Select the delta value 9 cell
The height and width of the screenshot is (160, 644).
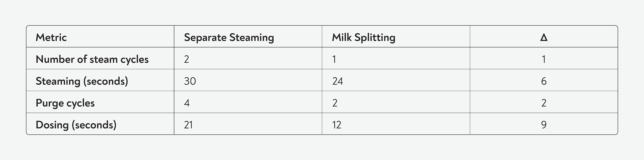click(x=544, y=125)
